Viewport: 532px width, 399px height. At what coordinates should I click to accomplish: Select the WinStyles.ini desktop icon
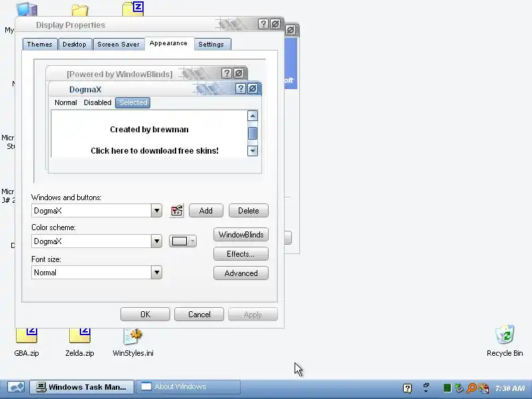133,342
